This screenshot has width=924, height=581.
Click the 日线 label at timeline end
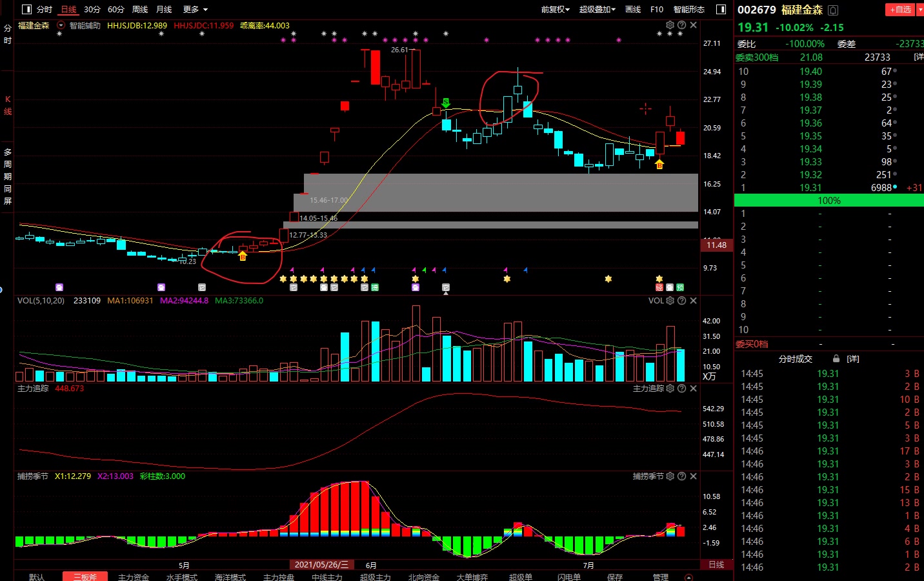tap(716, 565)
